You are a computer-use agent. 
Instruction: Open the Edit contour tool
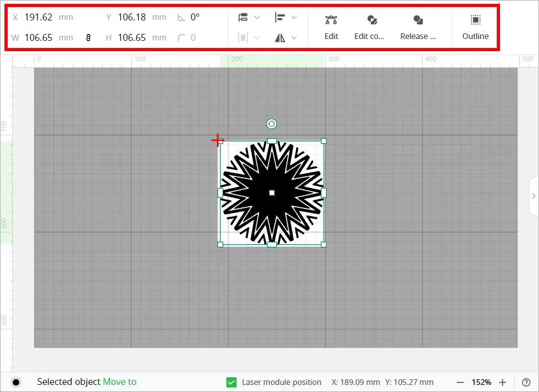click(x=370, y=27)
